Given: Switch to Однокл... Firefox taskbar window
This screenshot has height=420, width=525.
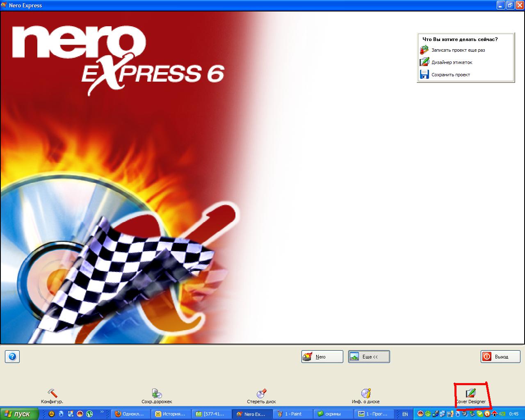Looking at the screenshot, I should [130, 414].
